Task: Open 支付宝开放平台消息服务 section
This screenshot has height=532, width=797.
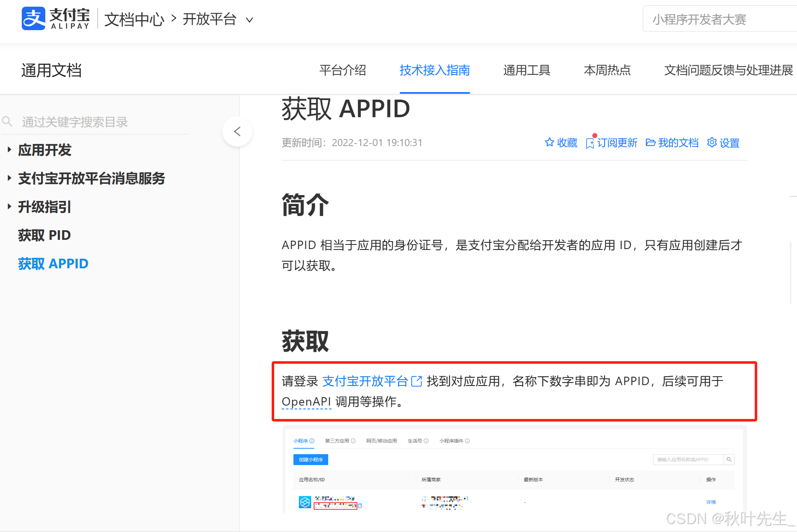Action: pos(91,178)
